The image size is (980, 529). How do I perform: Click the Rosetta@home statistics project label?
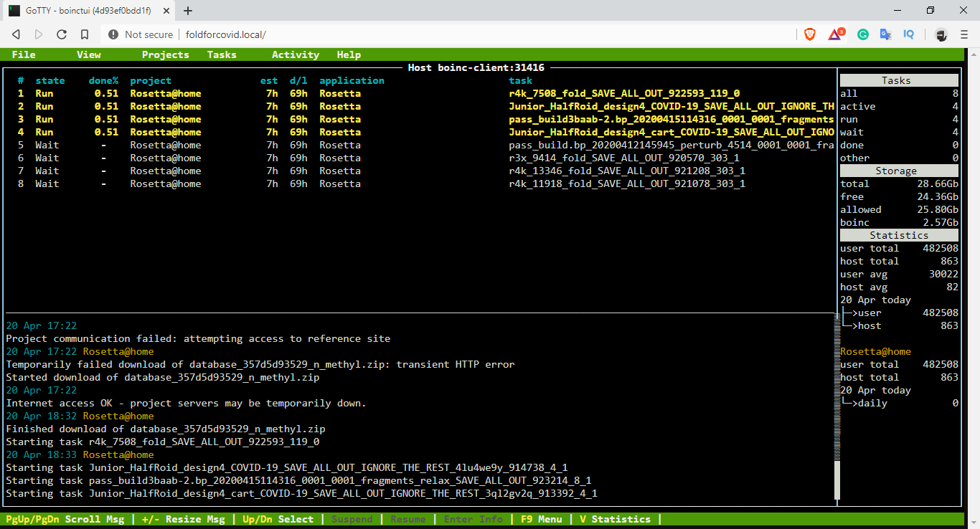point(876,351)
